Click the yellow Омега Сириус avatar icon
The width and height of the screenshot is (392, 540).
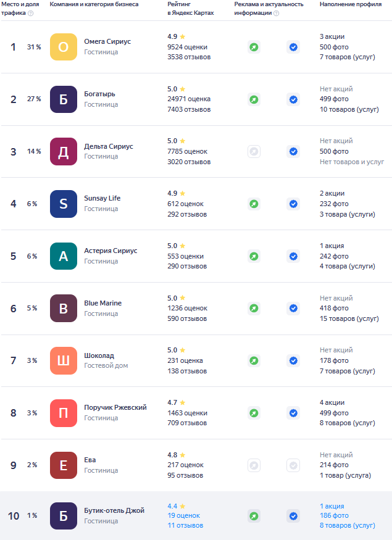click(64, 47)
